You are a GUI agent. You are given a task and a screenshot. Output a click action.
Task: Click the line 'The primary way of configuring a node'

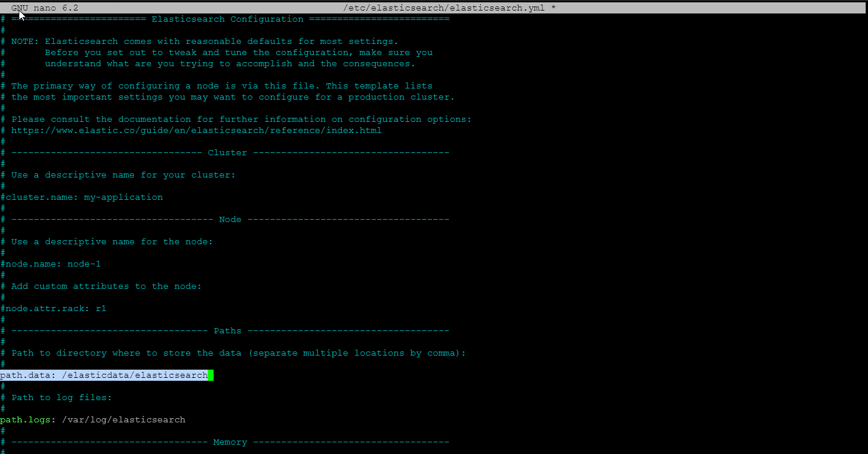(217, 86)
